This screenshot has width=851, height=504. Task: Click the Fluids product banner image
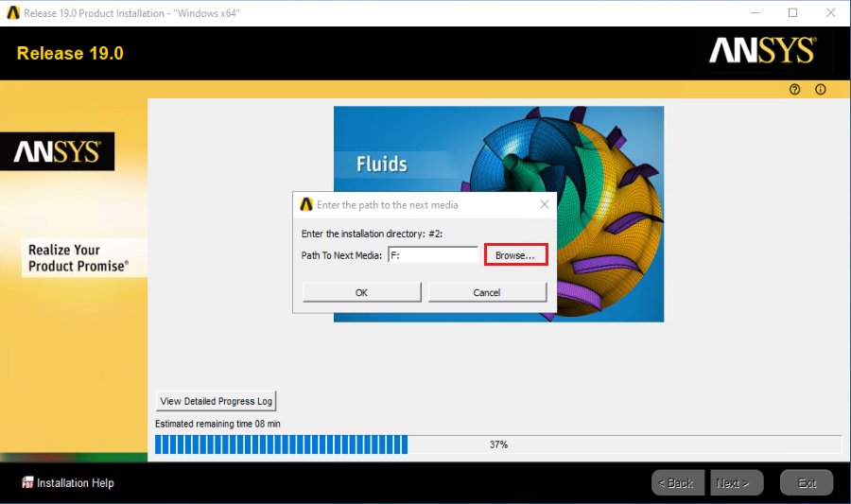click(498, 214)
